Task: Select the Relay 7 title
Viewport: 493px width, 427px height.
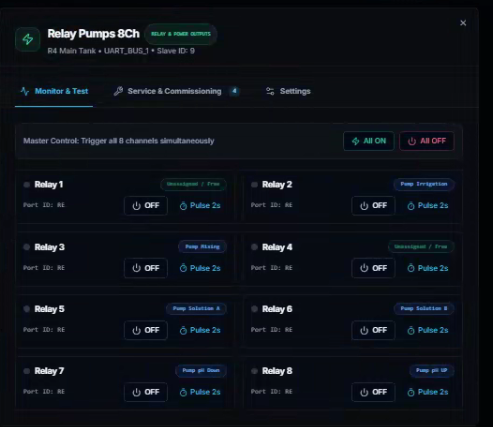Action: (x=49, y=371)
